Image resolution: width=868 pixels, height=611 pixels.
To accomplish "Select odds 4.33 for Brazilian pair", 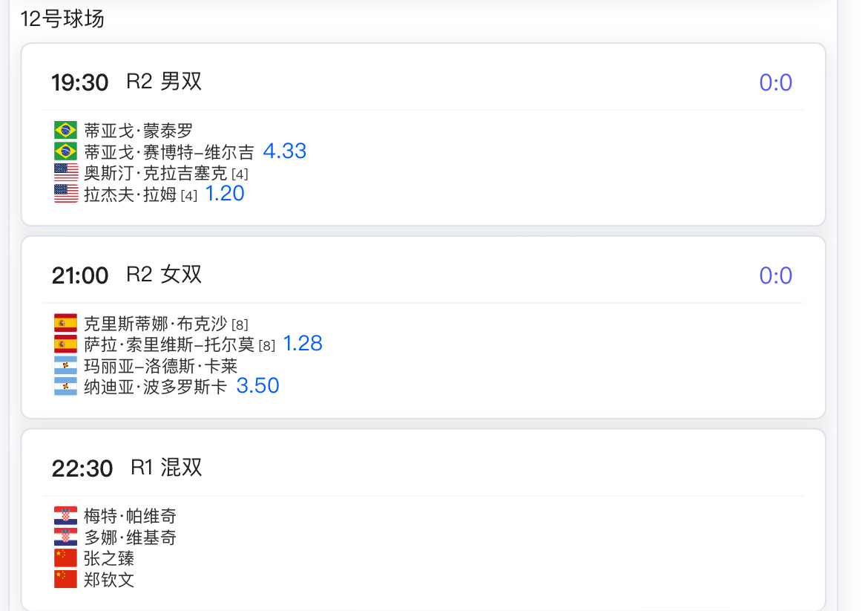I will pyautogui.click(x=285, y=151).
